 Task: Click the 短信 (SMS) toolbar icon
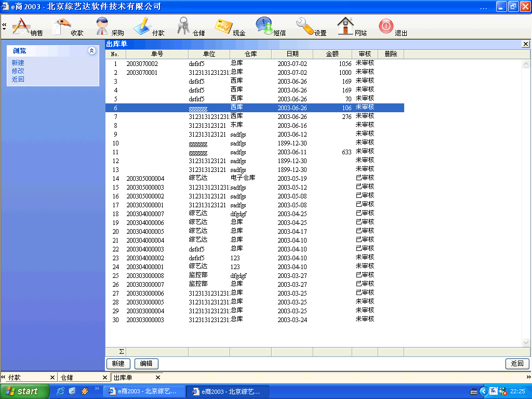tap(265, 26)
